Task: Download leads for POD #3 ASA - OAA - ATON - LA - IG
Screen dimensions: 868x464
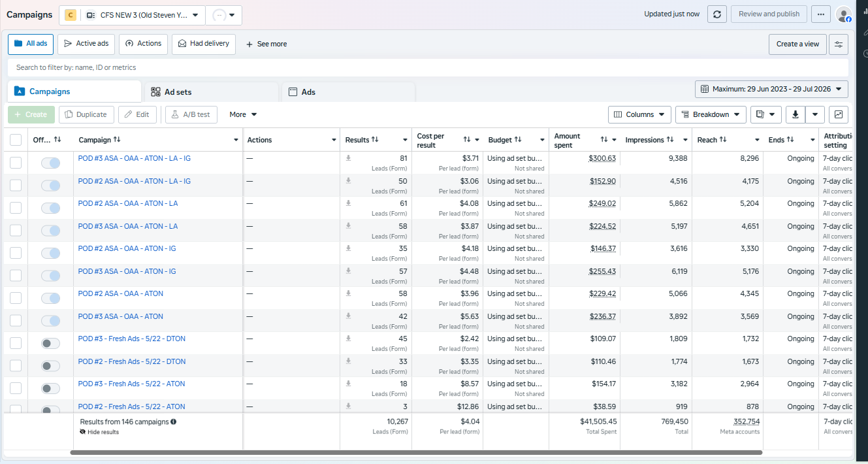Action: coord(349,158)
